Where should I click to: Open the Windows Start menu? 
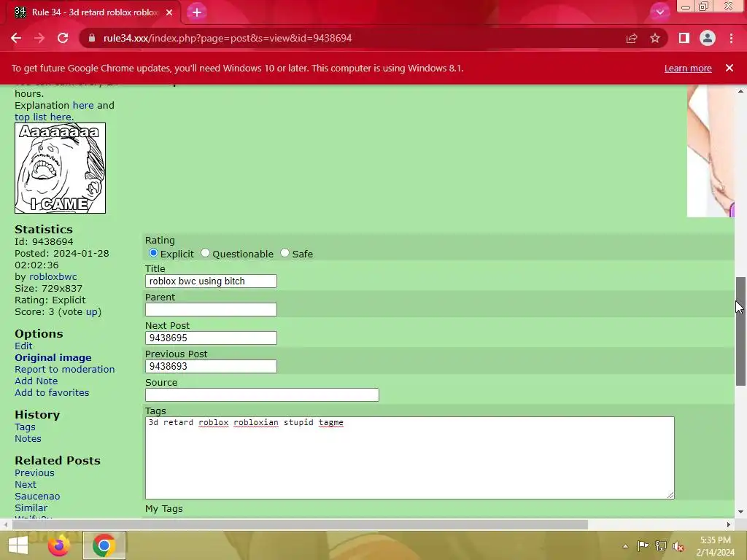tap(18, 545)
